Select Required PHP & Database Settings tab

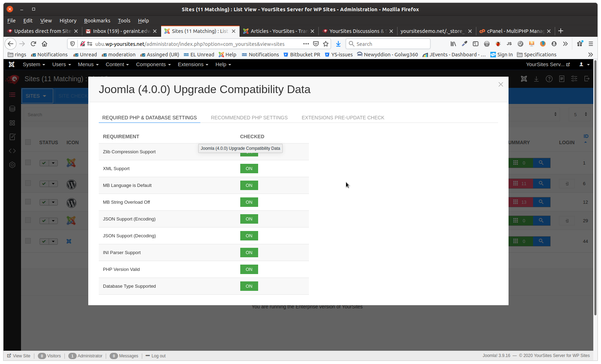point(149,118)
